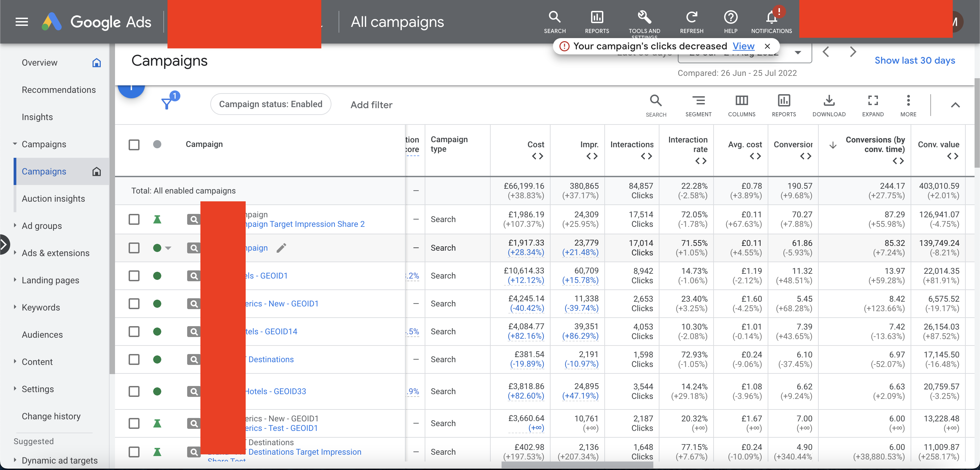980x470 pixels.
Task: Click the funnel filter icon
Action: pyautogui.click(x=167, y=103)
